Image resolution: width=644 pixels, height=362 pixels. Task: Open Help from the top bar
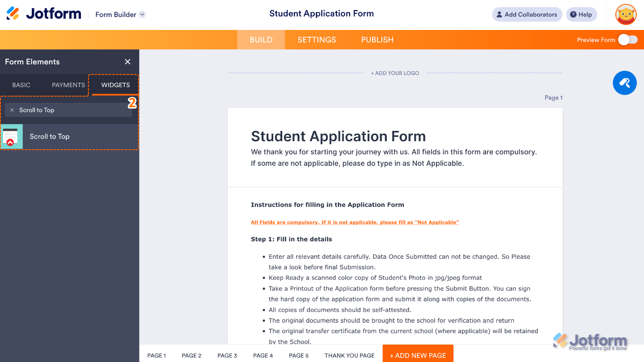click(x=581, y=14)
